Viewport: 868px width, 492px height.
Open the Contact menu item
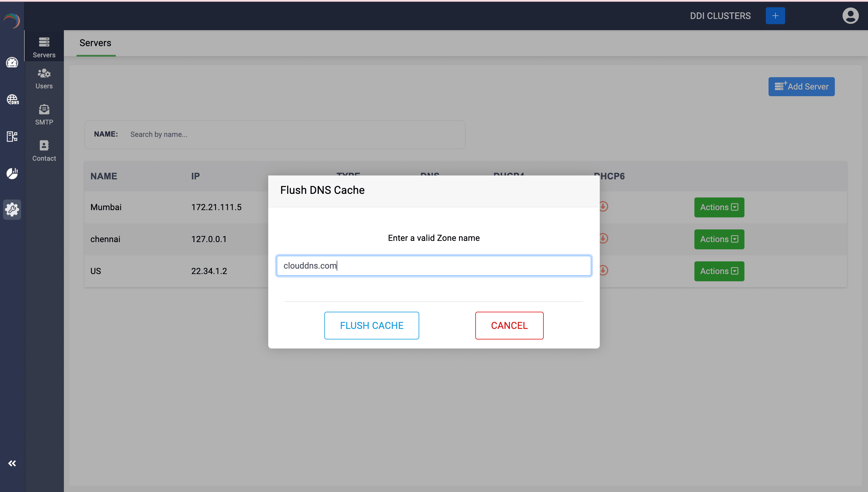coord(44,151)
